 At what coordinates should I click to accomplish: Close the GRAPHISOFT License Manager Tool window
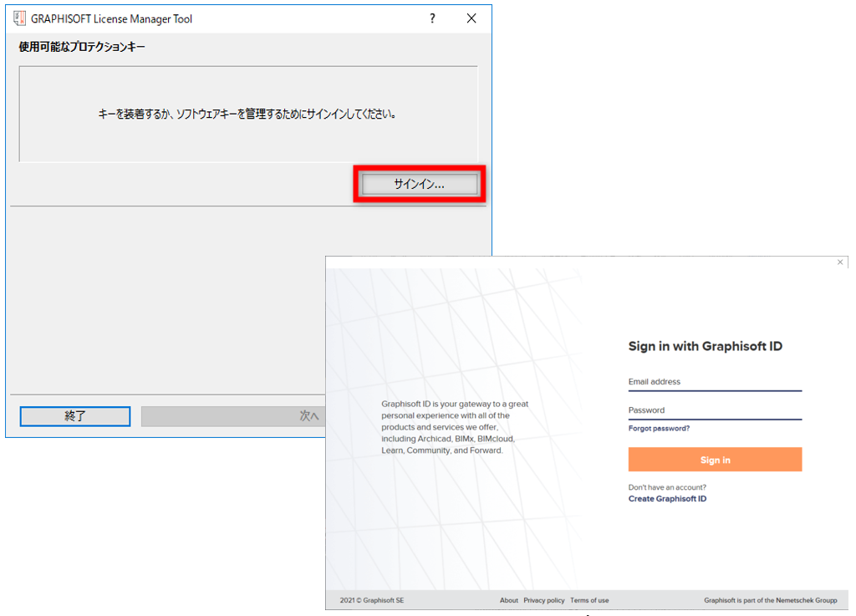(x=471, y=18)
